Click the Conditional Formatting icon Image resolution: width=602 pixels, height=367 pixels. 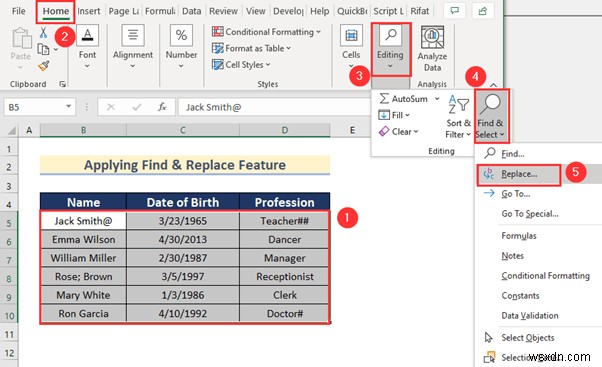[218, 32]
